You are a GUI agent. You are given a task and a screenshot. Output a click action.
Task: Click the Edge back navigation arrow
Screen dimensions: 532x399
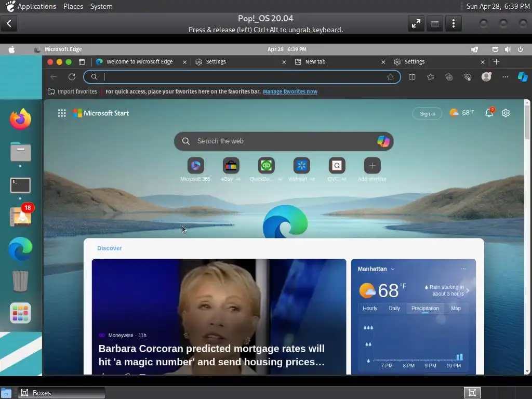tap(54, 77)
